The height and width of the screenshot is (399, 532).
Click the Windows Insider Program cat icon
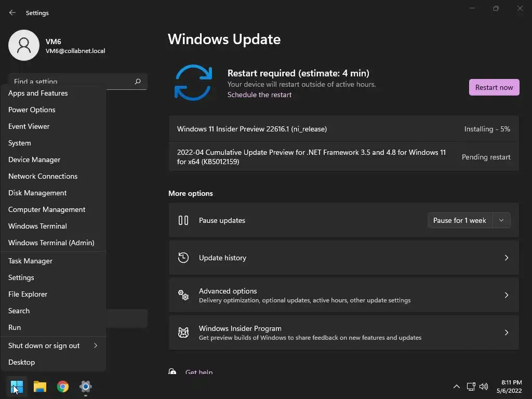click(183, 332)
